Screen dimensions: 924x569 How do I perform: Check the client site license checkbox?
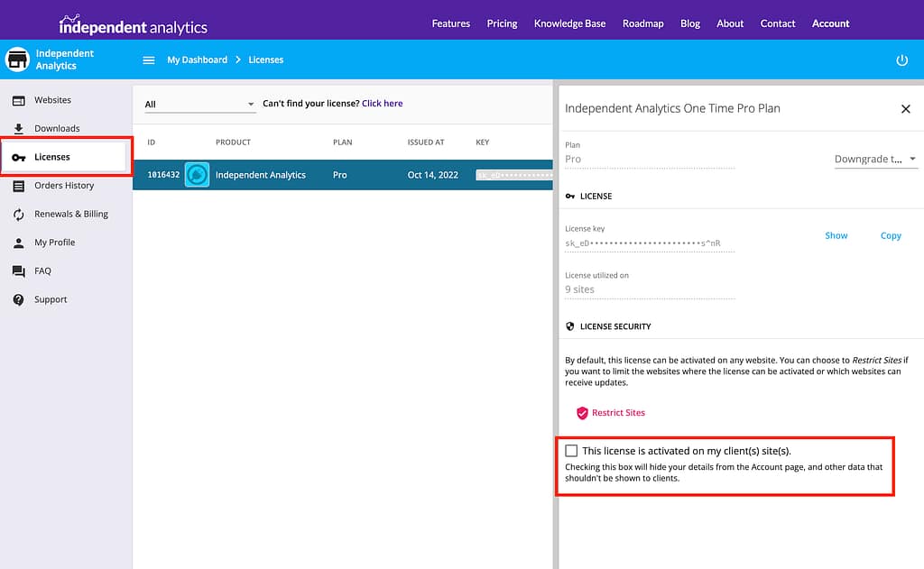coord(571,451)
